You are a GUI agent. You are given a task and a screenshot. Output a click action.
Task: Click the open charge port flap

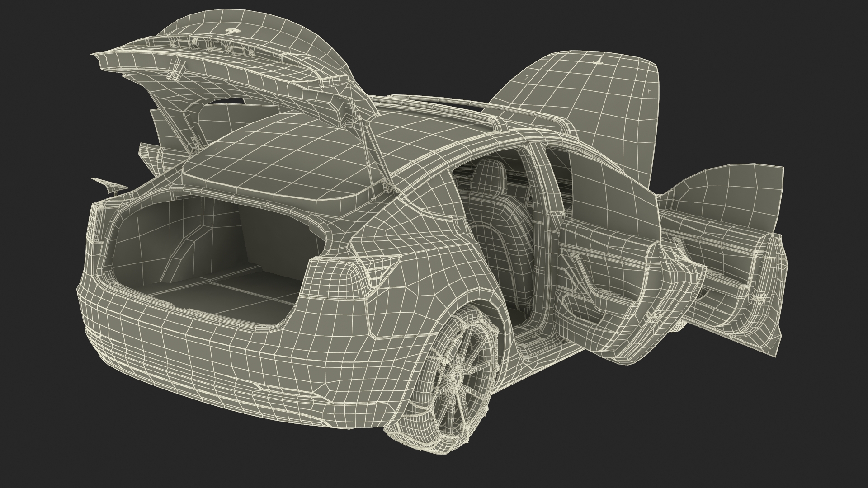pyautogui.click(x=109, y=183)
